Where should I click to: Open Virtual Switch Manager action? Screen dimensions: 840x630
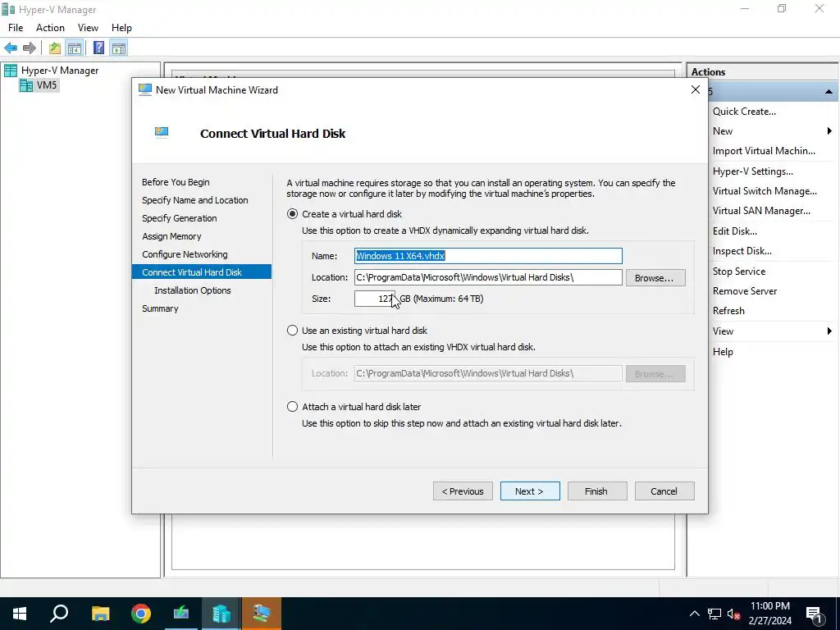[765, 191]
